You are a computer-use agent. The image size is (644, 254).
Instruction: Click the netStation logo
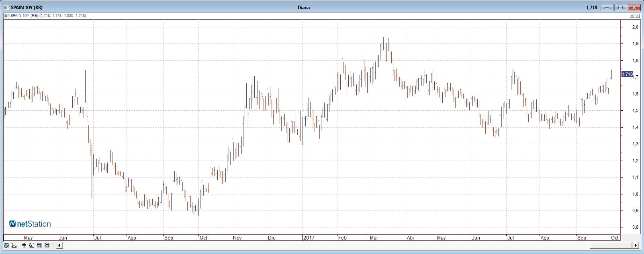click(x=30, y=224)
